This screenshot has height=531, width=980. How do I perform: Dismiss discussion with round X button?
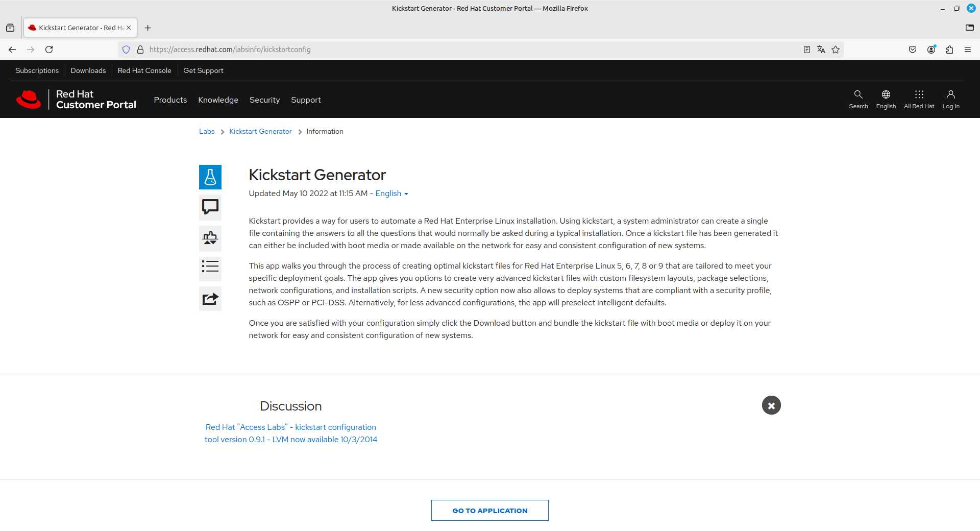[x=771, y=405]
